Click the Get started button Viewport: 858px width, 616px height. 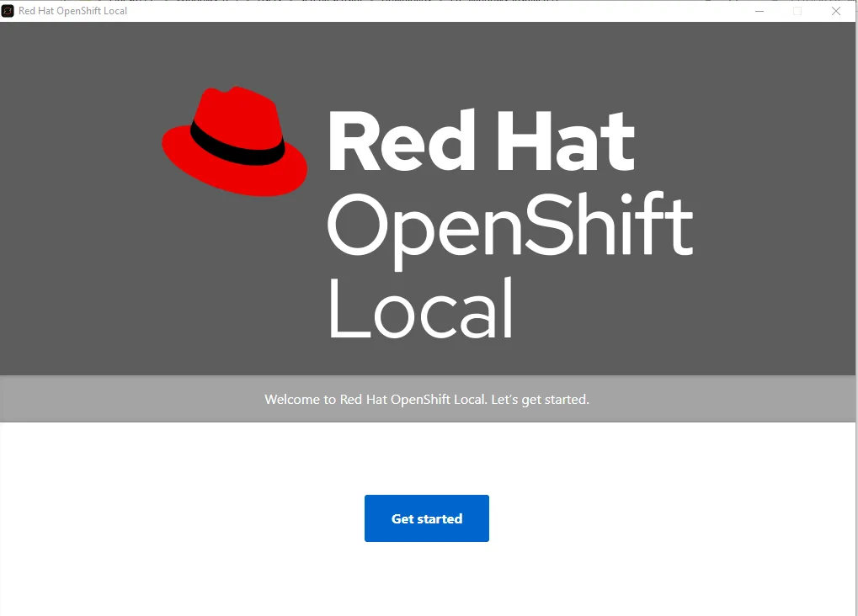point(427,518)
